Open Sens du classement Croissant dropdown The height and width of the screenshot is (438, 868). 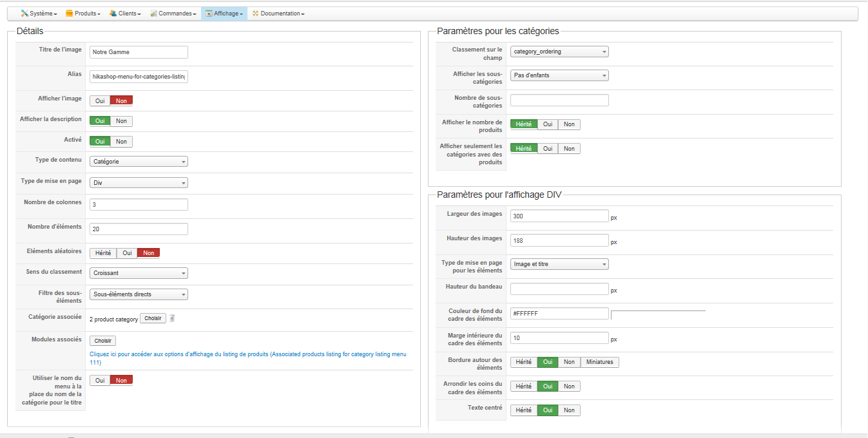(139, 273)
